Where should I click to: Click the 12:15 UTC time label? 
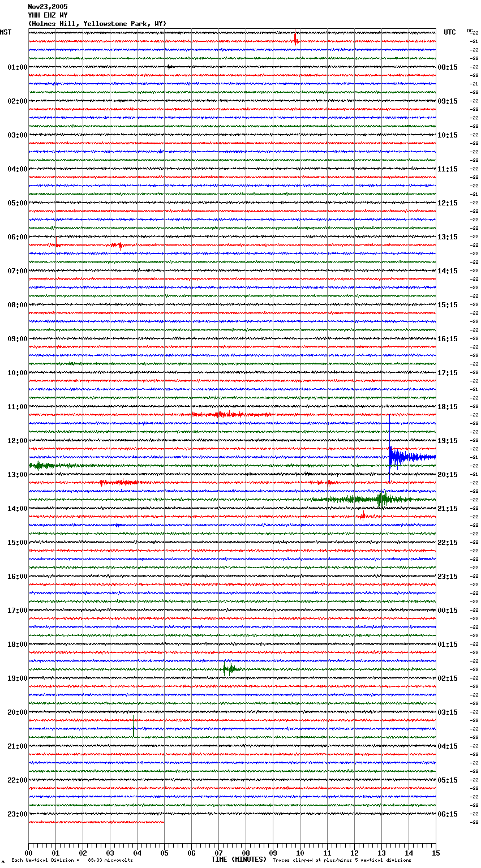pyautogui.click(x=448, y=203)
